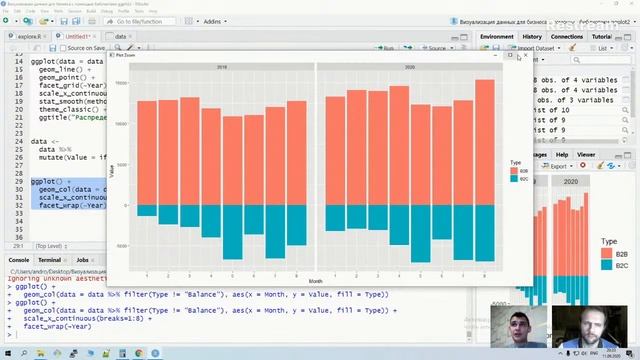The image size is (640, 360).
Task: Open Windows Start menu
Action: point(7,353)
